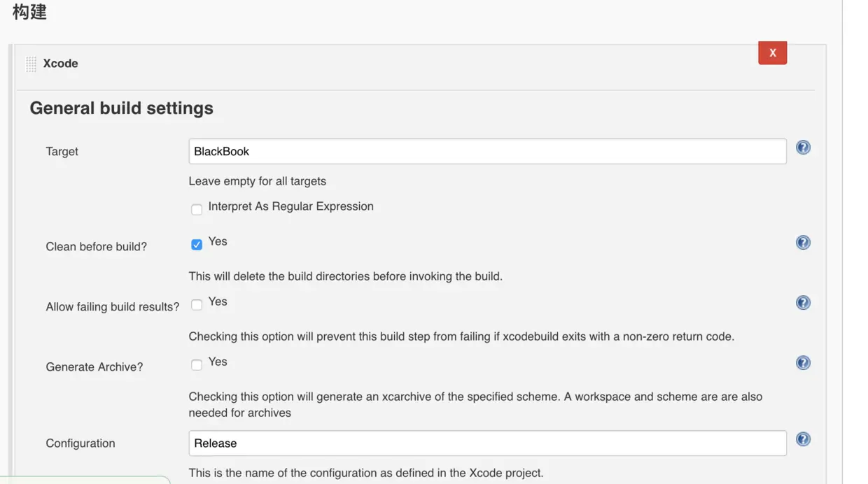
Task: Click the Target field label
Action: tap(62, 152)
